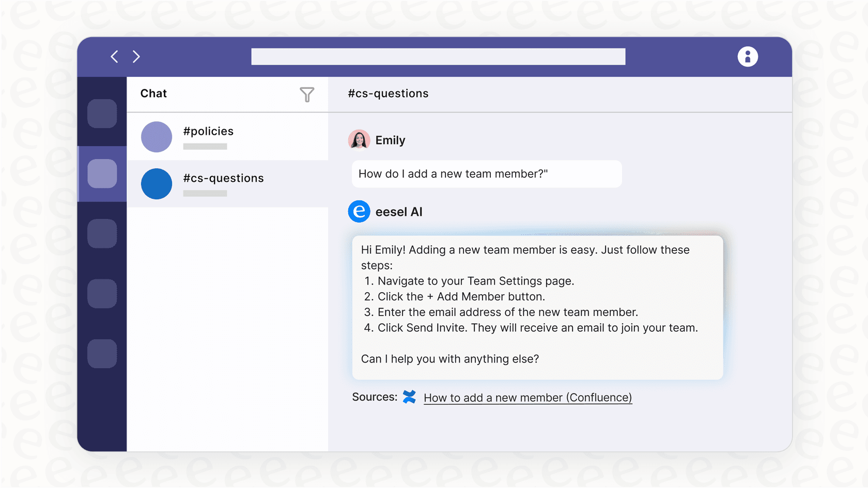Click the topmost sidebar app icon

point(102,114)
